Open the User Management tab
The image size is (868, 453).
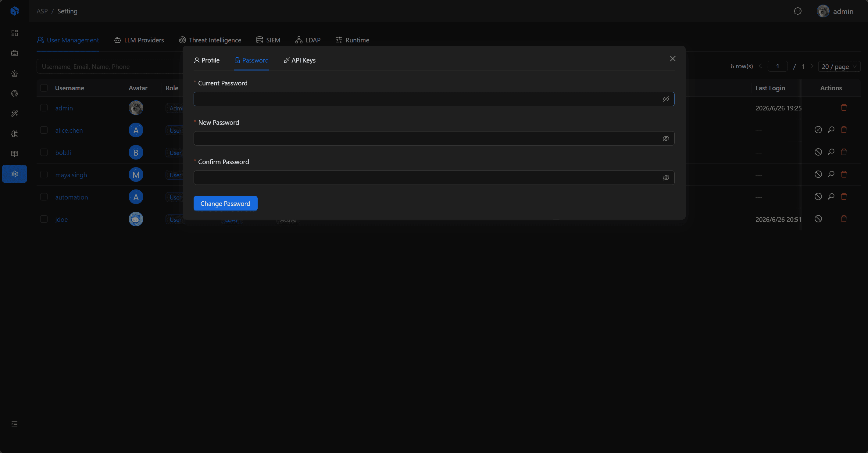tap(68, 40)
